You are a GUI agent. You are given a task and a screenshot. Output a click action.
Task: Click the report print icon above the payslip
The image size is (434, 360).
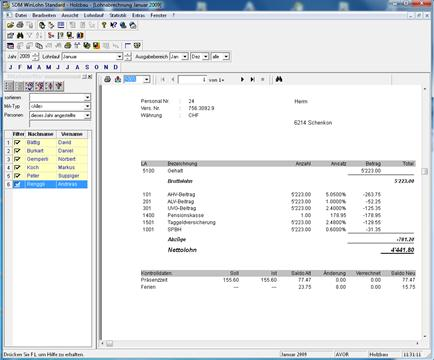point(107,79)
